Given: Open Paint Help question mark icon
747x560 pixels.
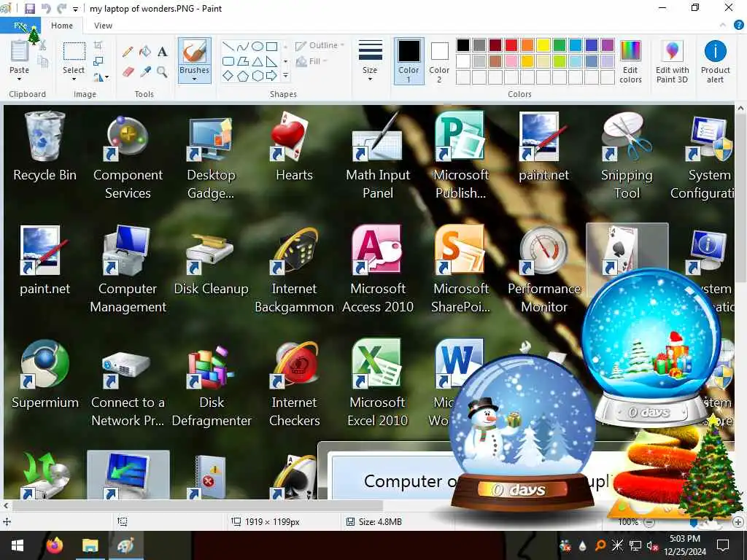Looking at the screenshot, I should (738, 26).
